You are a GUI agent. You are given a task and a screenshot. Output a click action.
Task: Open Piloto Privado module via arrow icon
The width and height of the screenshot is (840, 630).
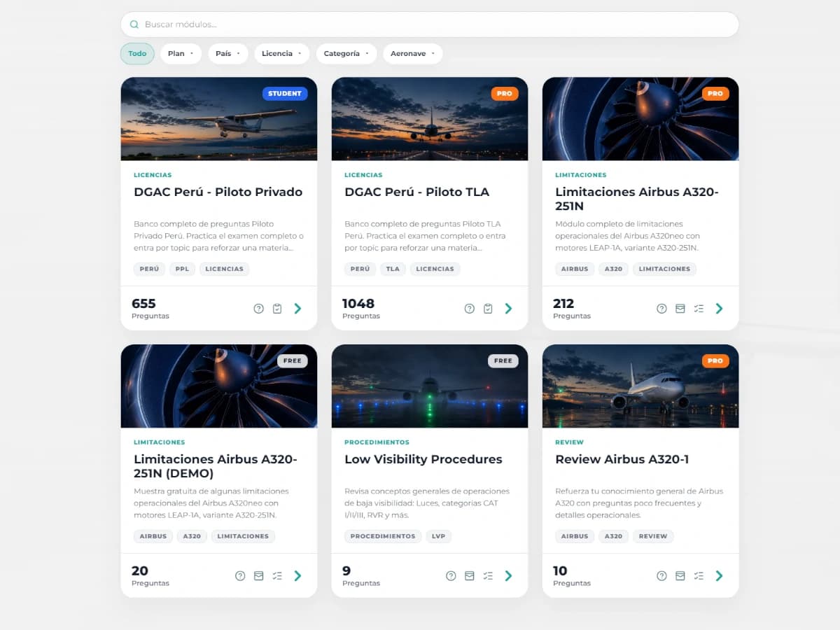coord(297,309)
